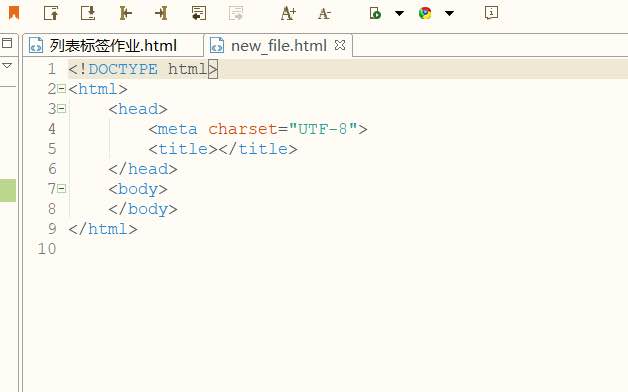Viewport: 628px width, 392px height.
Task: Click the Chrome browser preview icon
Action: (425, 13)
